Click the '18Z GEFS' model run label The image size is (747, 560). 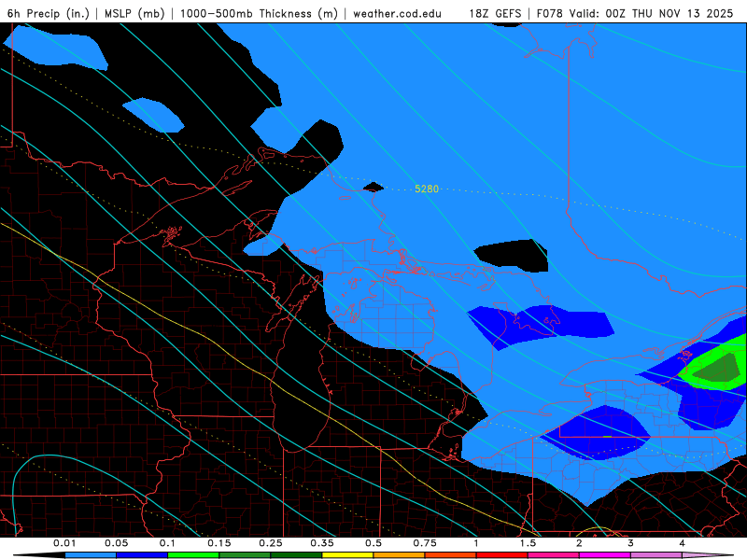tap(495, 13)
